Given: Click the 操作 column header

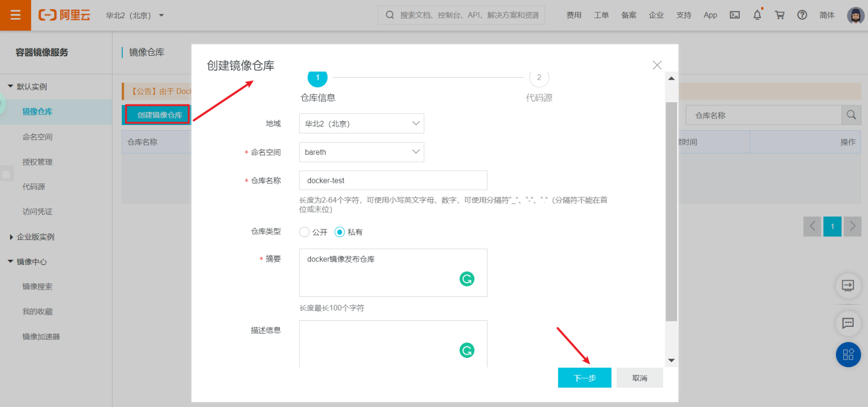Looking at the screenshot, I should click(848, 142).
